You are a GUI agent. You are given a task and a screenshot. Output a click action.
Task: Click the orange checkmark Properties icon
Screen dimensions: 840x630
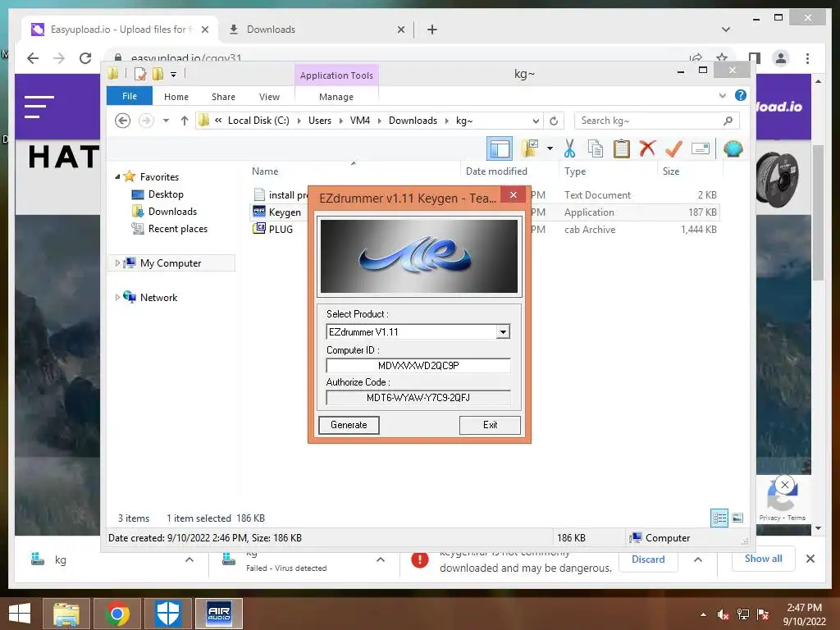[673, 148]
